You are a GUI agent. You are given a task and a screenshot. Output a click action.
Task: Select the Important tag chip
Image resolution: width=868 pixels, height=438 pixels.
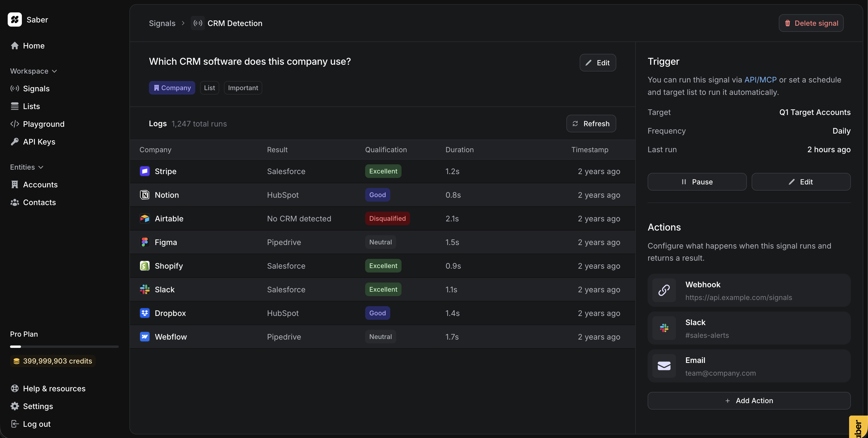point(243,88)
